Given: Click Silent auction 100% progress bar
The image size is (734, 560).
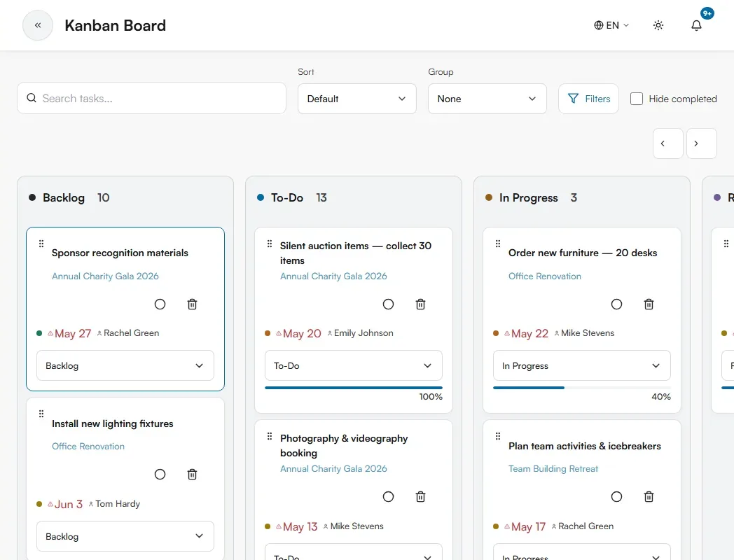Looking at the screenshot, I should 354,388.
